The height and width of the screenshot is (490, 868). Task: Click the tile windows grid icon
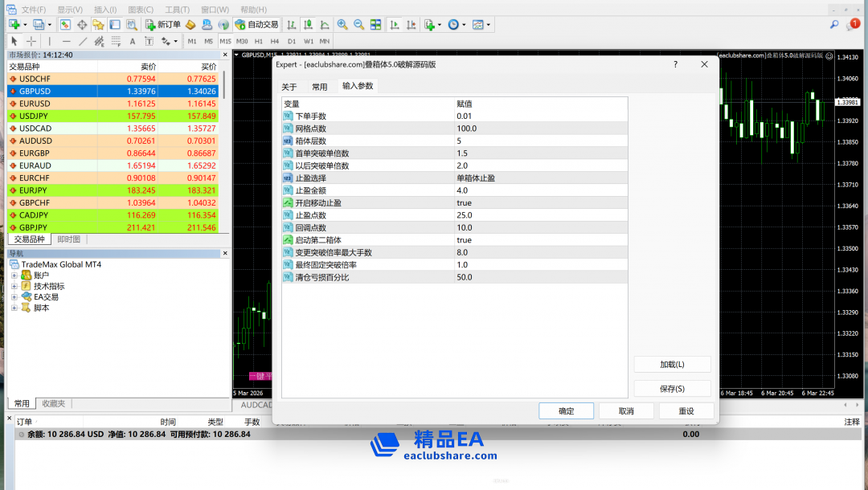click(x=375, y=25)
